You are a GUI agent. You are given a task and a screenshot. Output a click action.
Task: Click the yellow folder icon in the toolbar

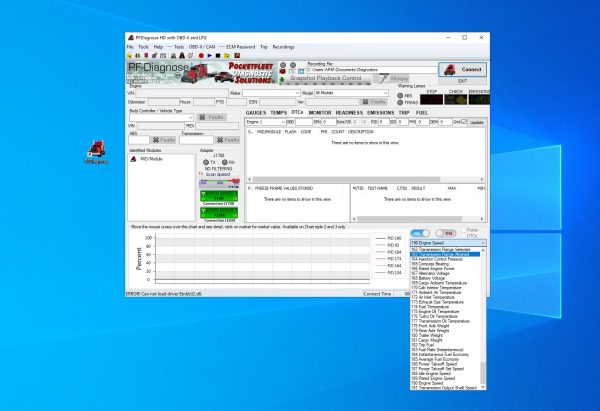(227, 55)
